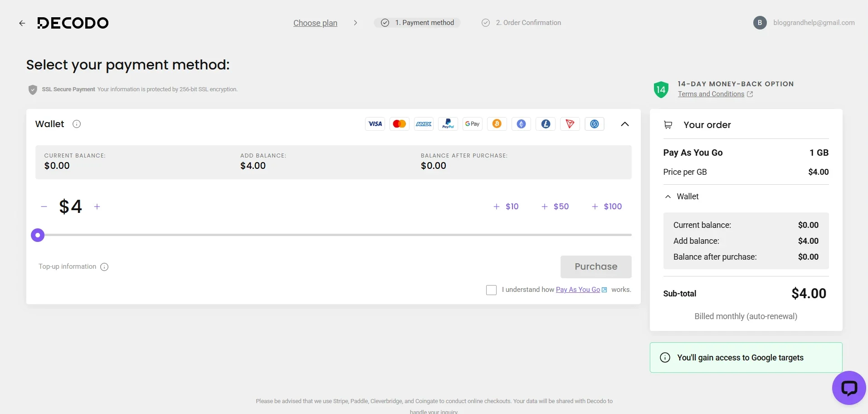868x414 pixels.
Task: Add $50 to the balance
Action: 555,207
